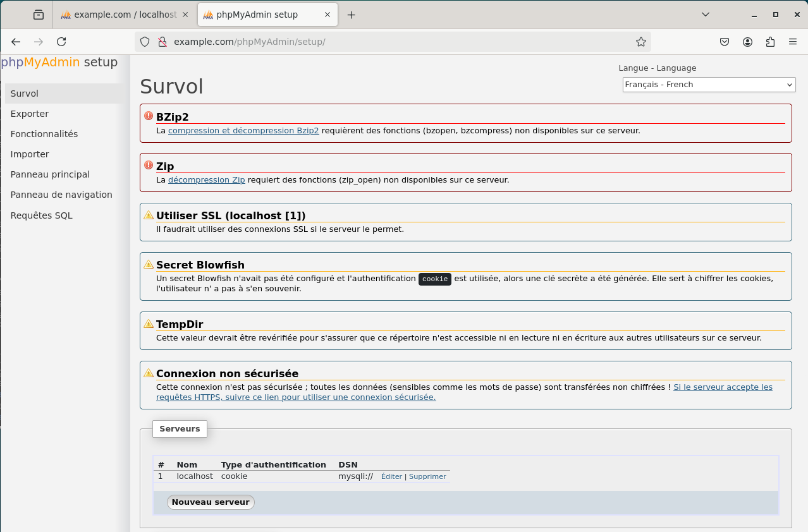Open Importer in the sidebar

point(63,154)
